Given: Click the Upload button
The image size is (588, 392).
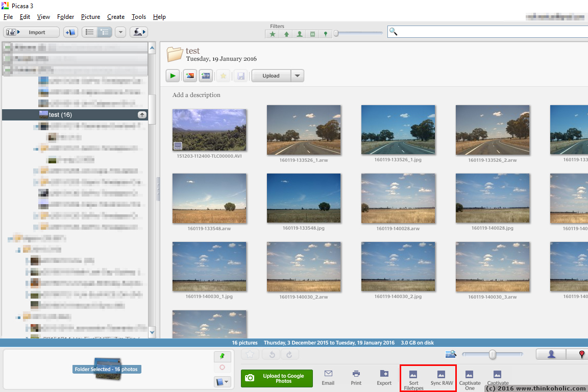Looking at the screenshot, I should pos(271,76).
